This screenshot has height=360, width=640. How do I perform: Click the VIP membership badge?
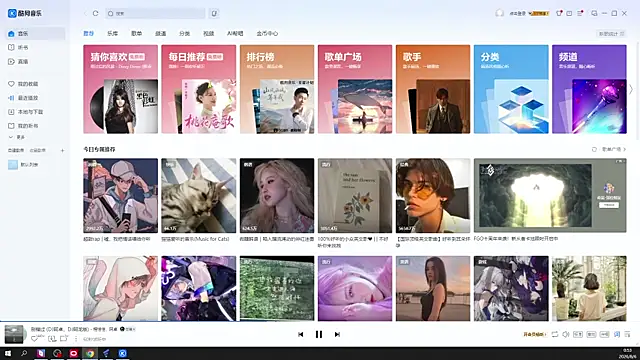click(x=540, y=13)
